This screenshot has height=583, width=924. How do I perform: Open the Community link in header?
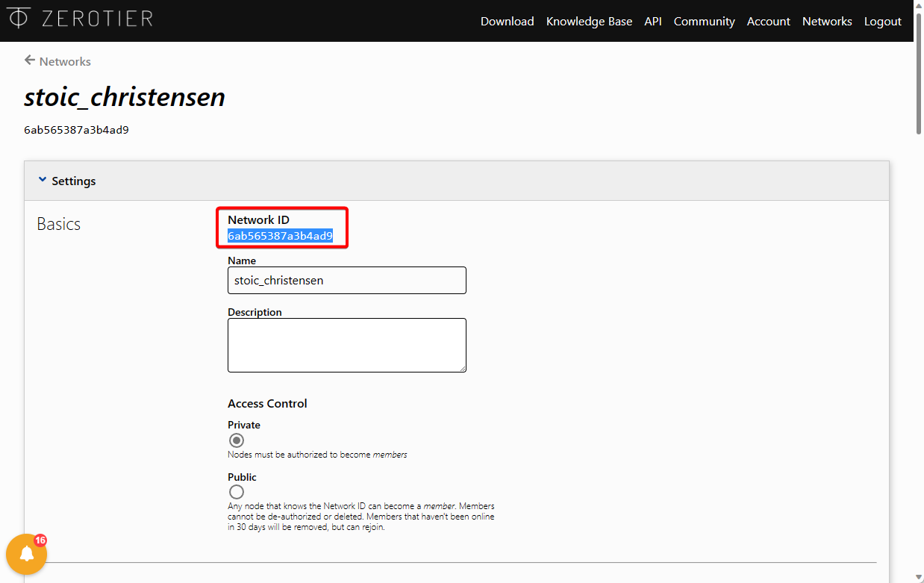pos(705,21)
